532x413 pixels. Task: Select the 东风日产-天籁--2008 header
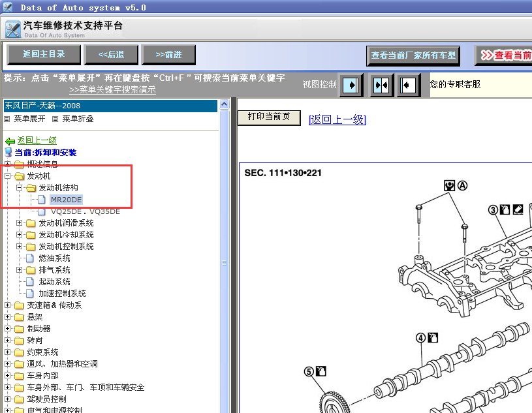pyautogui.click(x=110, y=106)
